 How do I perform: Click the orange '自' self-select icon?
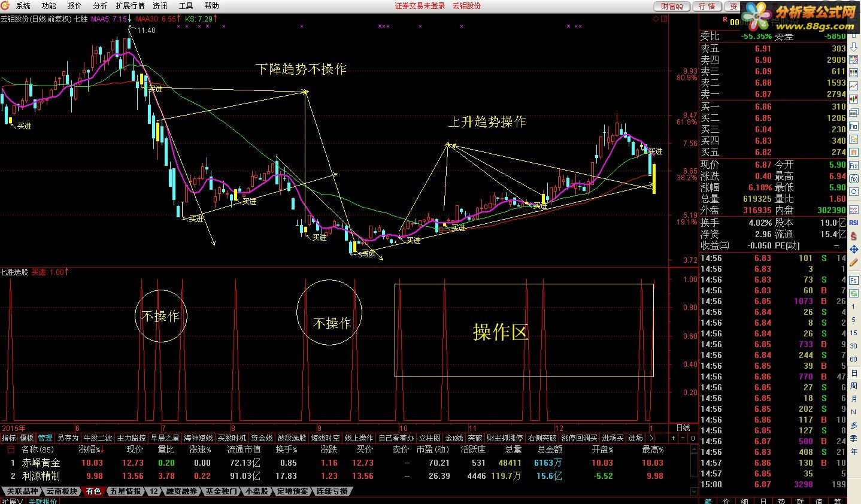click(853, 151)
